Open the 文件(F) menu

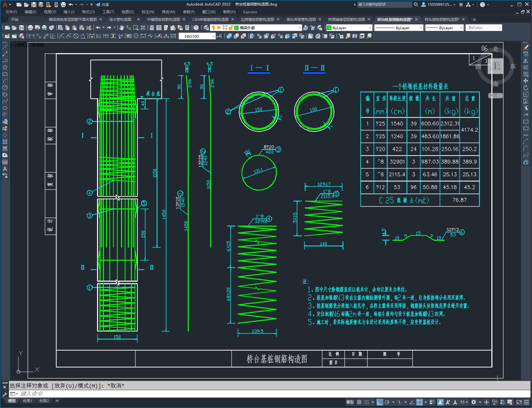[x=11, y=12]
